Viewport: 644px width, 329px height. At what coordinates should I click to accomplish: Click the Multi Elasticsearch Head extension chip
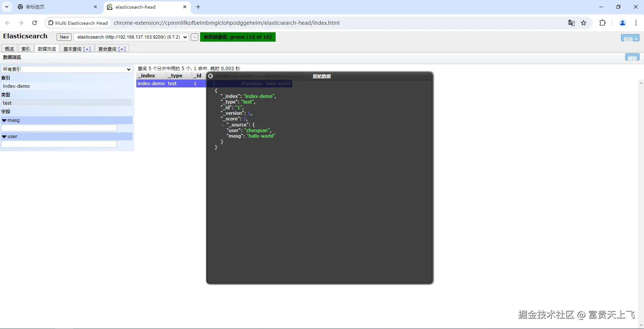pyautogui.click(x=78, y=23)
